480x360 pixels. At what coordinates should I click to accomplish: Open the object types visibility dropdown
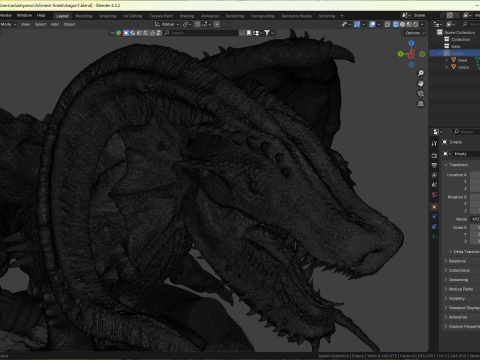[346, 24]
